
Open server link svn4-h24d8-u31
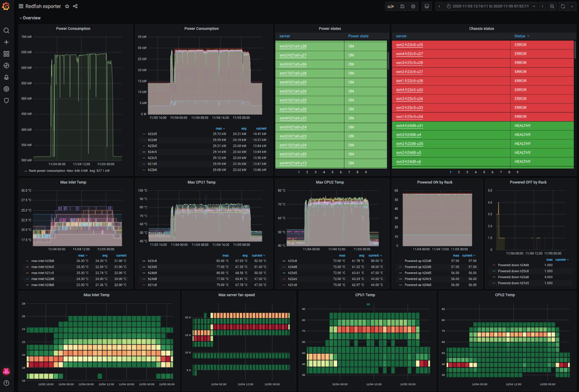tap(410, 126)
